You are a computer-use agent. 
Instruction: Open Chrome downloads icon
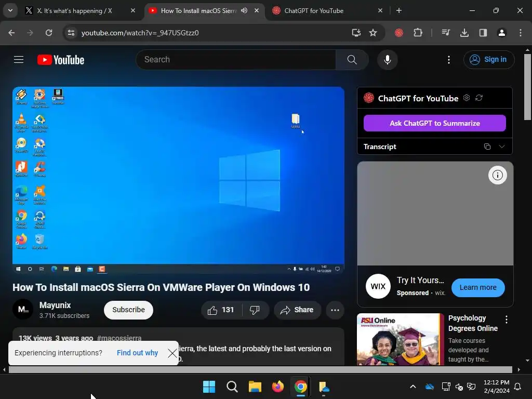click(464, 33)
